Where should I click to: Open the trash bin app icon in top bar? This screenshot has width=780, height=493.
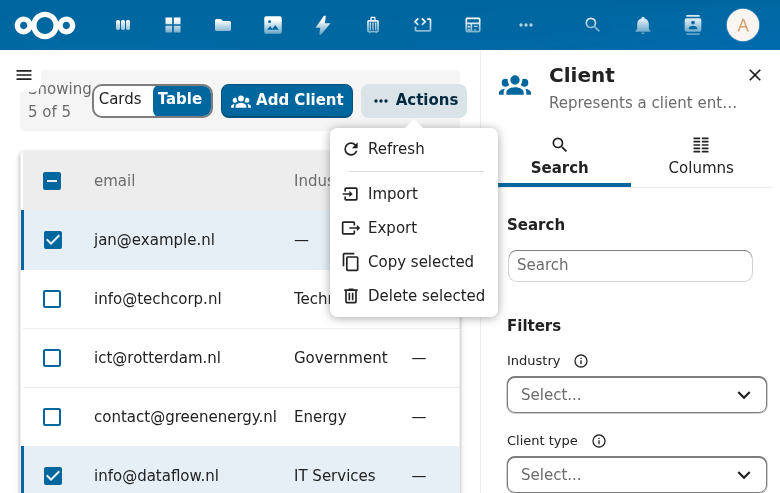(373, 25)
